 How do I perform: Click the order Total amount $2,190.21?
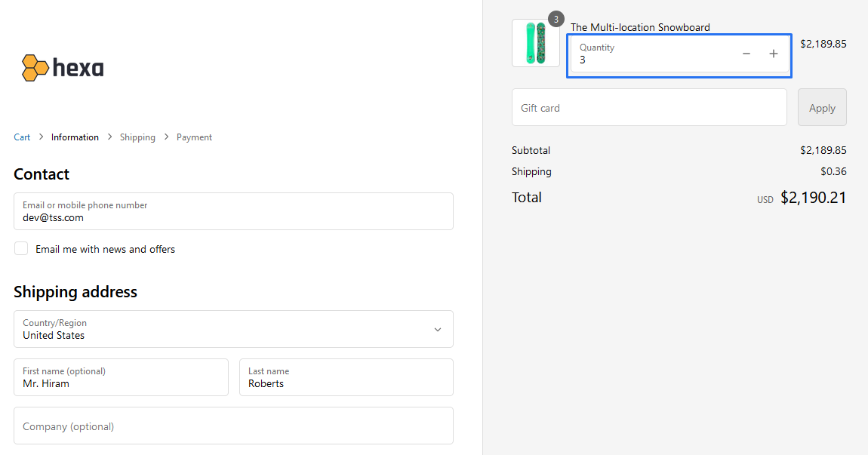(x=813, y=198)
